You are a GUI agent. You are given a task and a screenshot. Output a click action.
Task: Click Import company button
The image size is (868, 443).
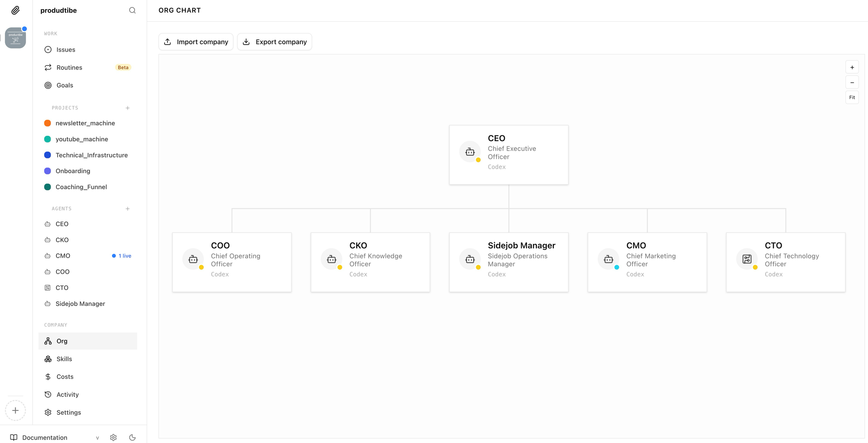coord(196,42)
